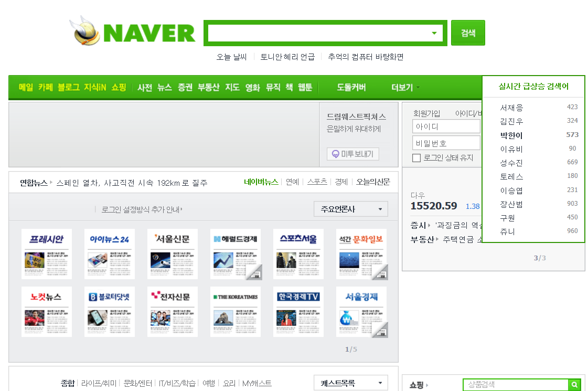This screenshot has width=588, height=391.
Task: Click the shopping search magnifier icon
Action: [574, 385]
